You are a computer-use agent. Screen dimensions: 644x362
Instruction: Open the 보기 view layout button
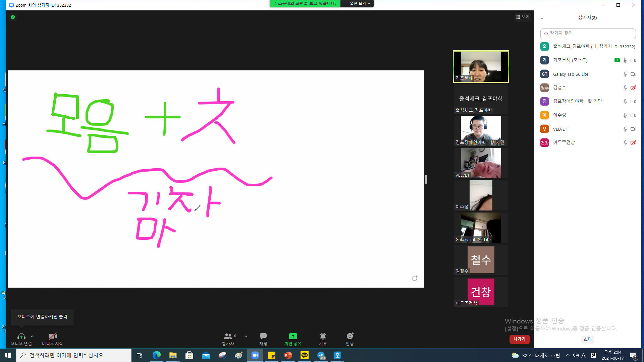pyautogui.click(x=523, y=17)
